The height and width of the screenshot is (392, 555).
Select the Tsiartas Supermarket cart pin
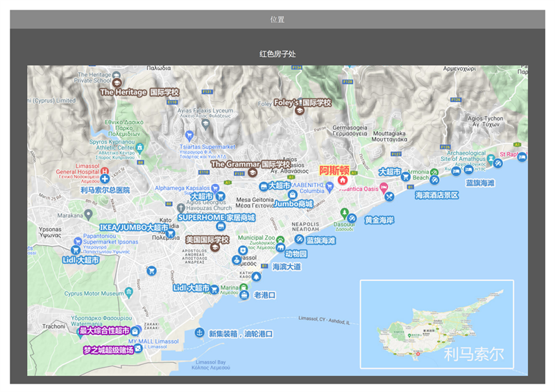click(x=189, y=135)
